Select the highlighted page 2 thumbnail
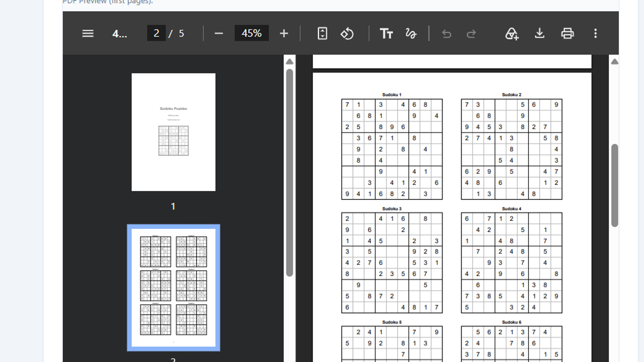 [x=173, y=288]
